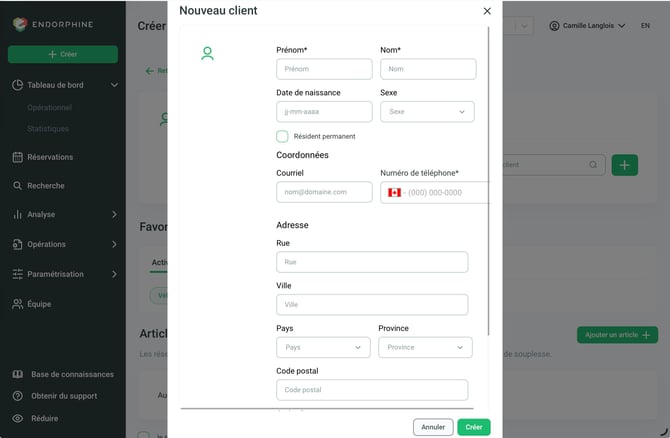Click the Code postal field

click(372, 390)
